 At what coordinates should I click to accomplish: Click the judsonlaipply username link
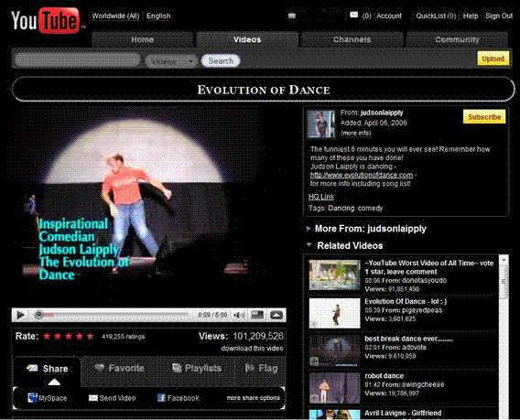click(x=382, y=113)
